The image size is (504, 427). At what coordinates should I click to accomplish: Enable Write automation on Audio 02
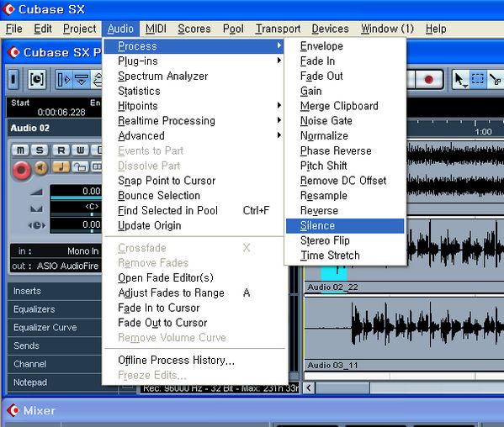click(80, 150)
